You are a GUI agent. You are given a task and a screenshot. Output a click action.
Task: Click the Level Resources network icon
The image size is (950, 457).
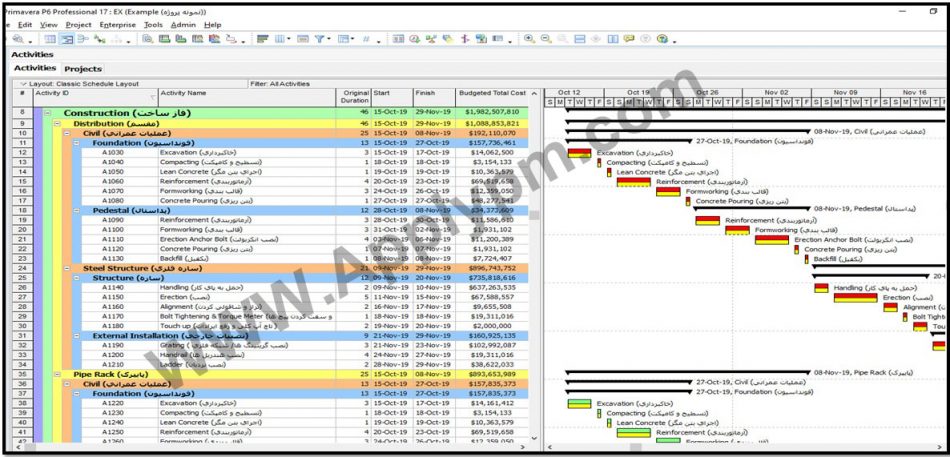(431, 39)
